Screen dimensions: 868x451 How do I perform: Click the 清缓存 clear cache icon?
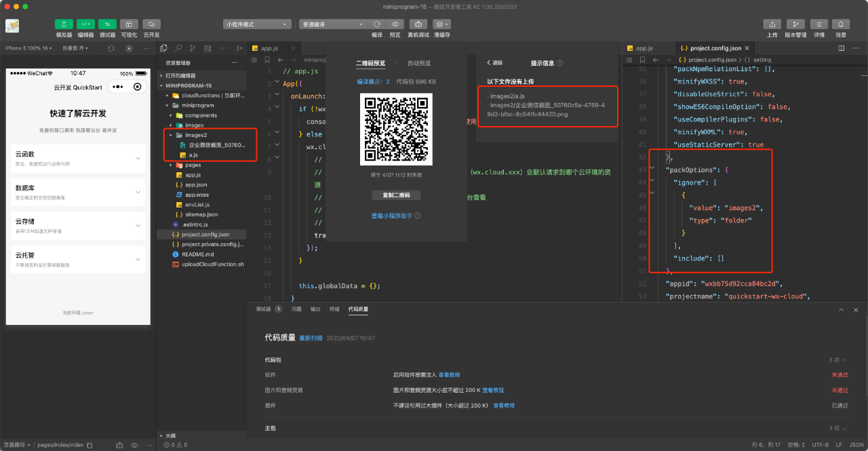point(441,24)
